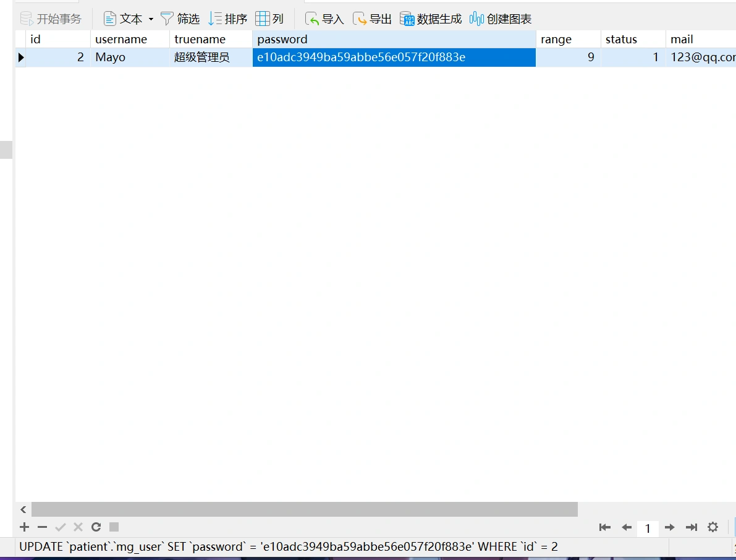Click the refresh icon in bottom bar
The width and height of the screenshot is (736, 560).
96,527
